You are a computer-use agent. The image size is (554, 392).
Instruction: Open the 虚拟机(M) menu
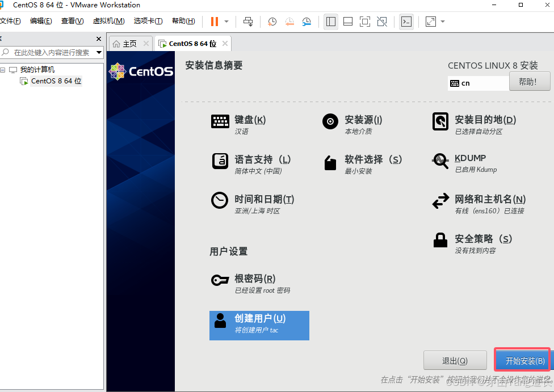[108, 21]
